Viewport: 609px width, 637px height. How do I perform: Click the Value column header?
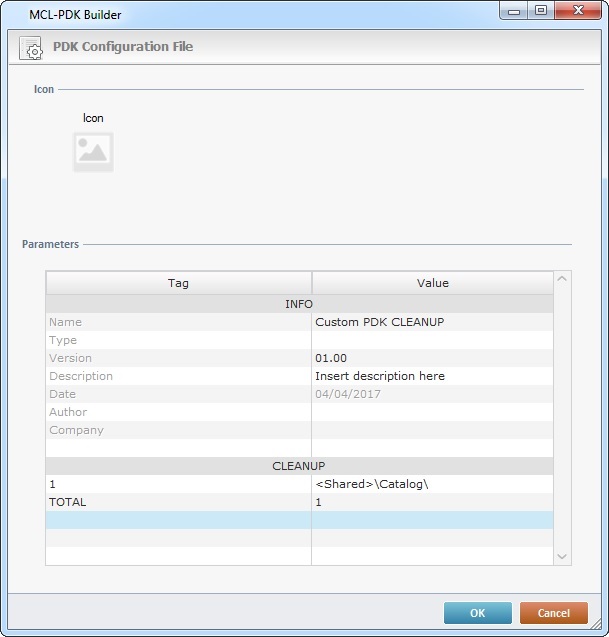pos(432,283)
